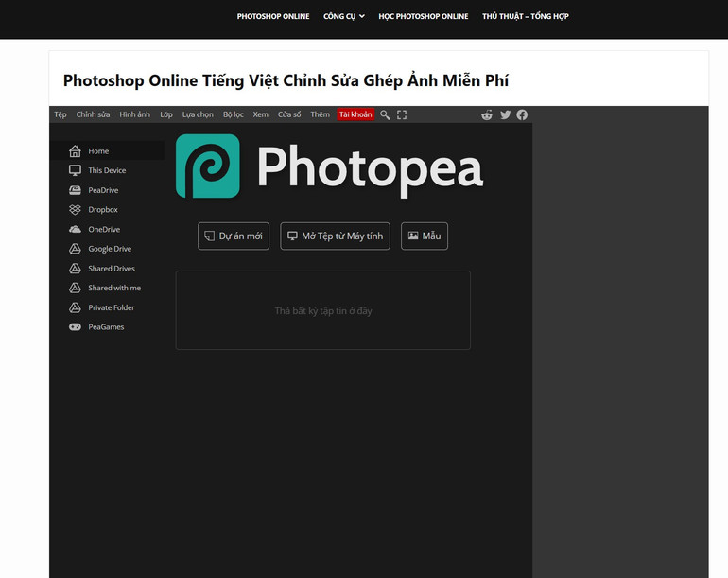The image size is (728, 578).
Task: Expand the CÔNG CỤ dropdown
Action: coord(344,16)
